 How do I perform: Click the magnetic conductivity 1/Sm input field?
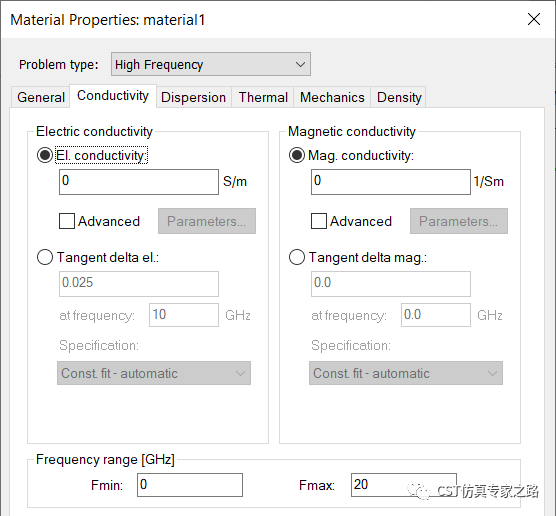coord(391,182)
